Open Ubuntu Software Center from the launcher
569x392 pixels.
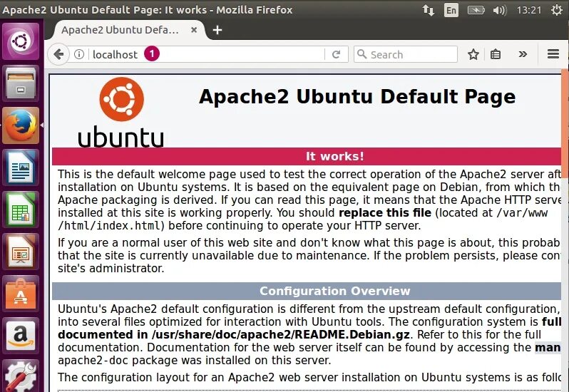[x=21, y=294]
